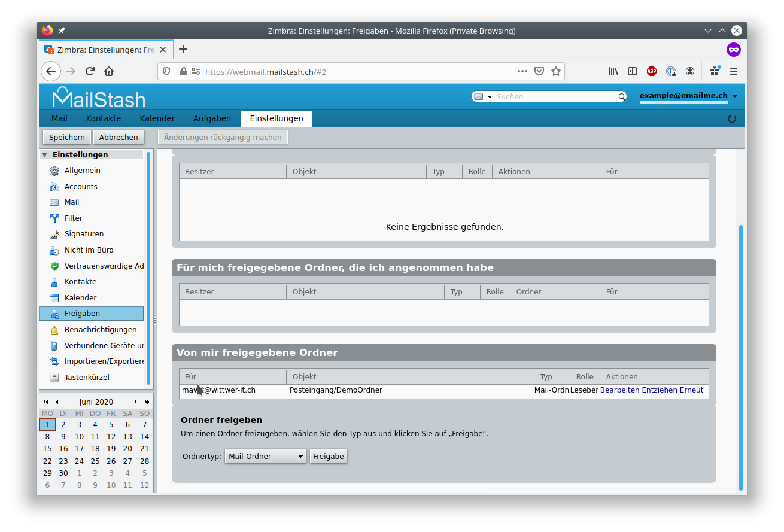This screenshot has width=784, height=532.
Task: Bookmark page with the star icon
Action: coord(556,71)
